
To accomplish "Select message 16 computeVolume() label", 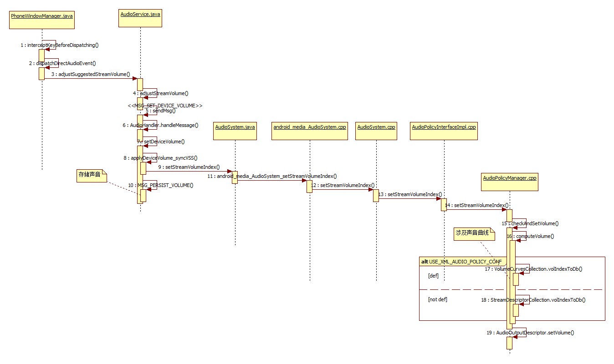I will pyautogui.click(x=530, y=236).
